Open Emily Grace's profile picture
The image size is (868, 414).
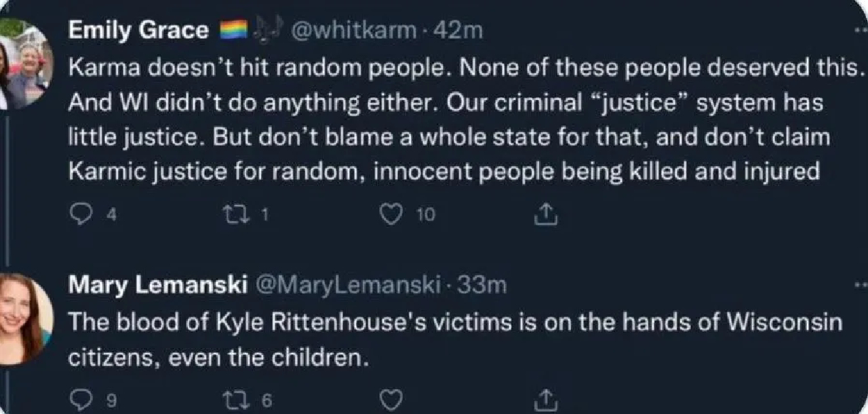(25, 64)
